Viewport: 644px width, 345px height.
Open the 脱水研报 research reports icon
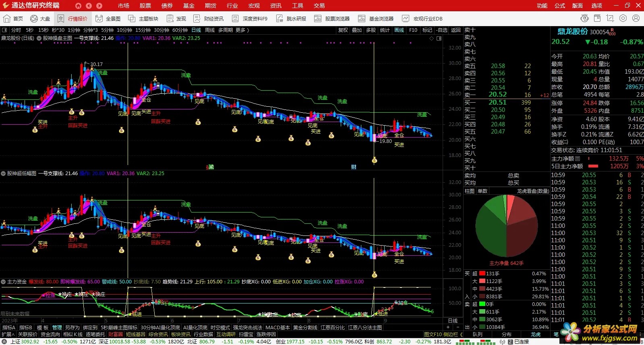pyautogui.click(x=291, y=19)
